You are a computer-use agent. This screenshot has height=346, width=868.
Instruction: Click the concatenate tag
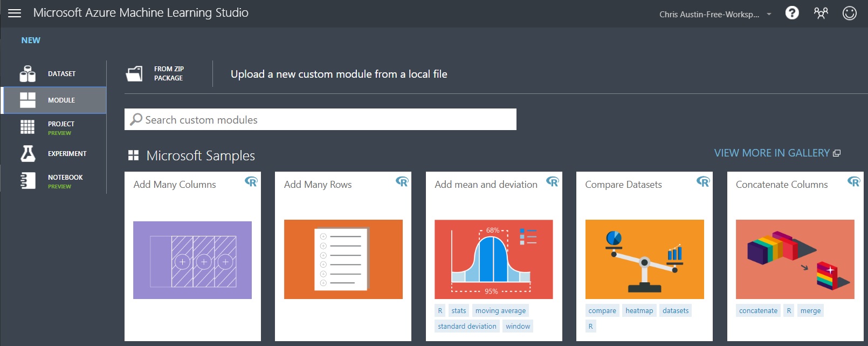(759, 311)
